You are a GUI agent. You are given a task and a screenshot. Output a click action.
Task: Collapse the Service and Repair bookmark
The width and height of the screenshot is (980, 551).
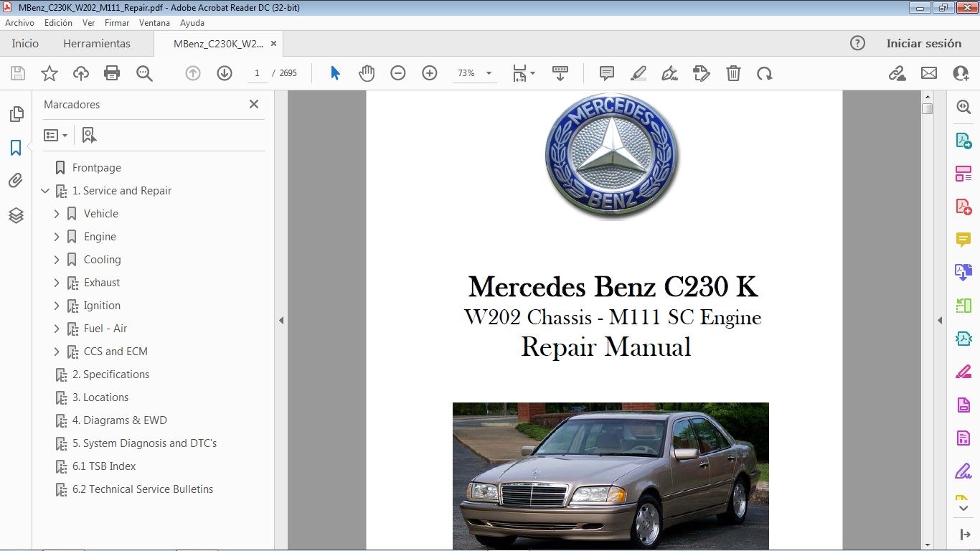(45, 190)
